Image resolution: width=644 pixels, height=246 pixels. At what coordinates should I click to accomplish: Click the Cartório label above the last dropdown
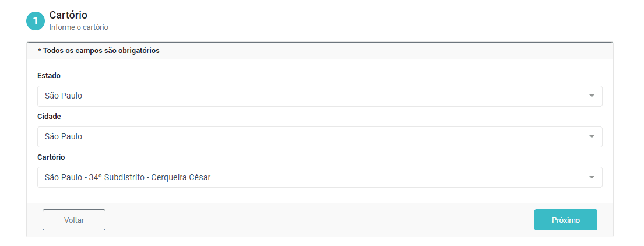[x=51, y=157]
